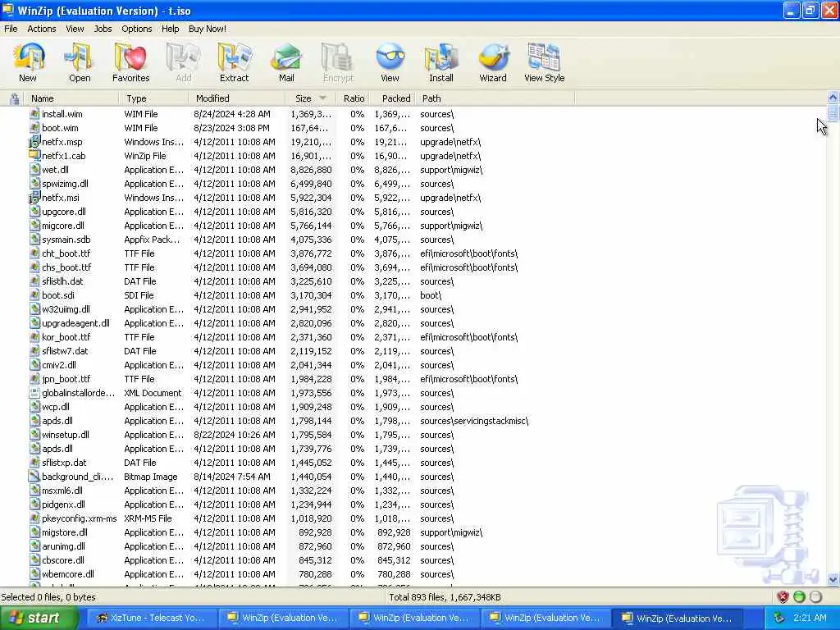Click the system tray icon beside the clock

tap(779, 618)
